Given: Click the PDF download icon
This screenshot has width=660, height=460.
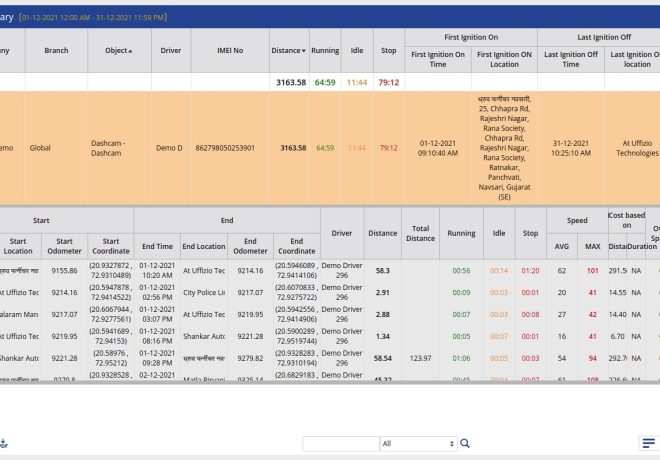Looking at the screenshot, I should coord(3,443).
